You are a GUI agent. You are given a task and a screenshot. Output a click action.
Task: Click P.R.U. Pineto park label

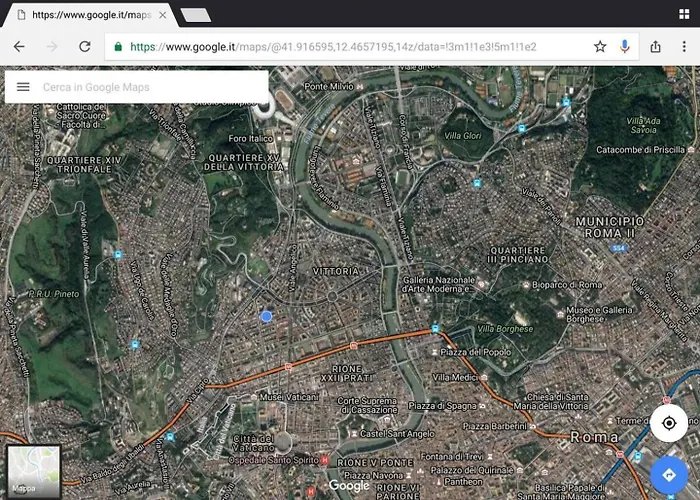click(54, 294)
